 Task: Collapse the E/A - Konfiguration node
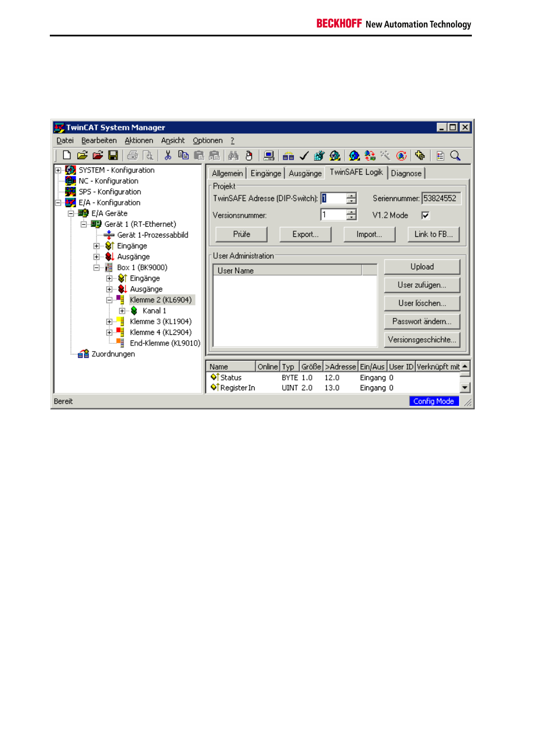coord(58,203)
